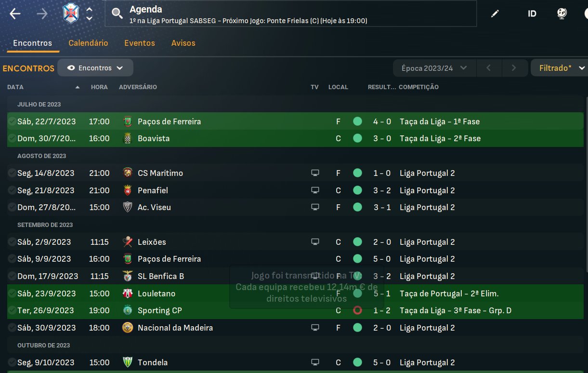588x373 pixels.
Task: Click the Belenenses club crest icon
Action: point(71,13)
